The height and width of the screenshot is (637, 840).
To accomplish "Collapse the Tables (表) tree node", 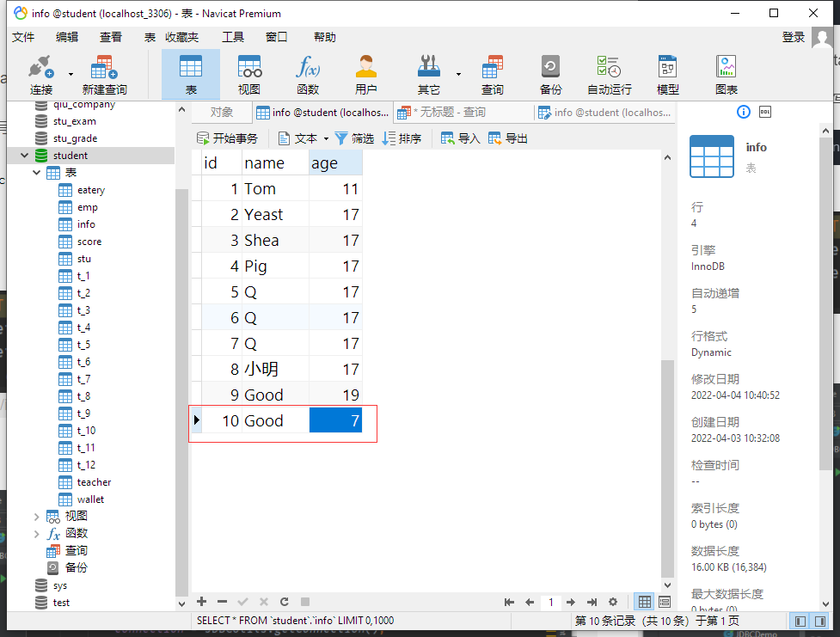I will (36, 173).
